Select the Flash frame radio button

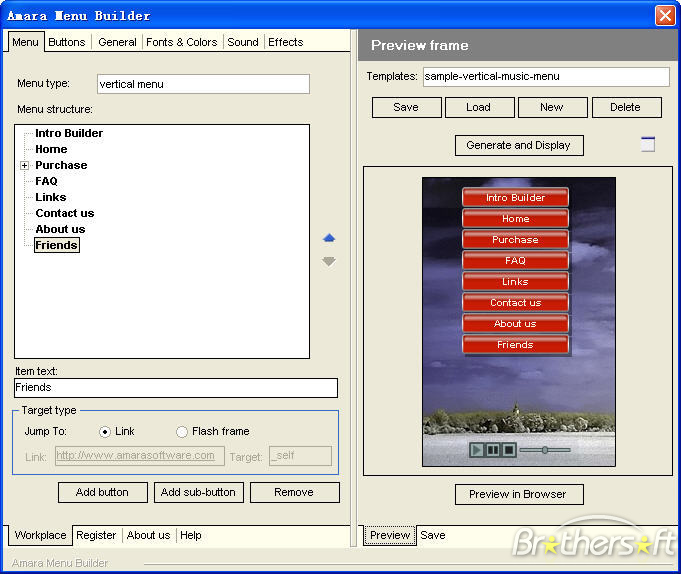click(x=182, y=432)
